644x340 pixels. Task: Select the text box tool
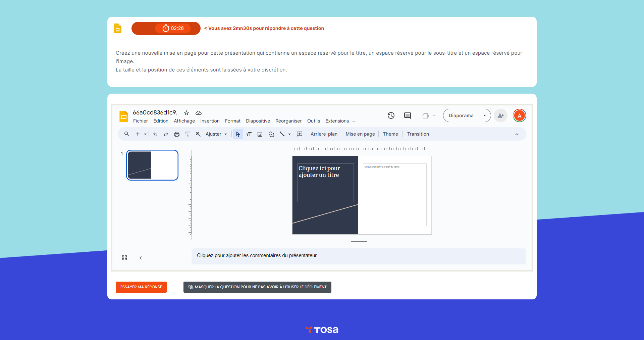click(249, 134)
